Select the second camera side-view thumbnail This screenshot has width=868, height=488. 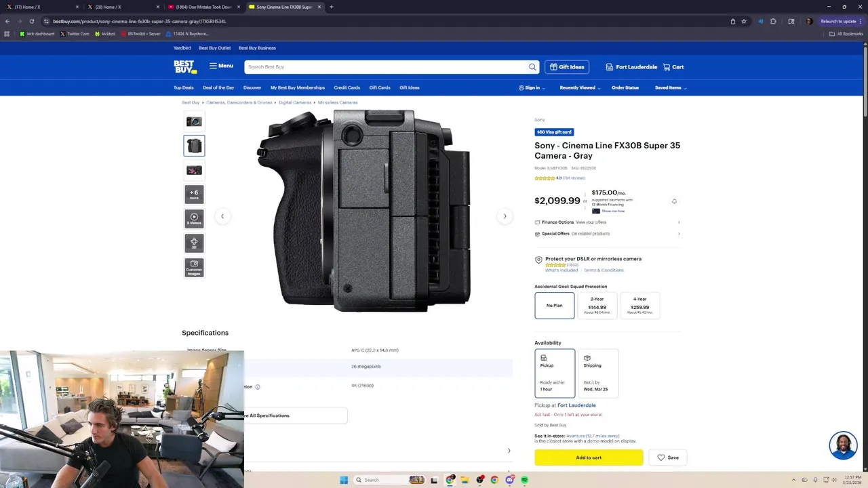(x=194, y=146)
